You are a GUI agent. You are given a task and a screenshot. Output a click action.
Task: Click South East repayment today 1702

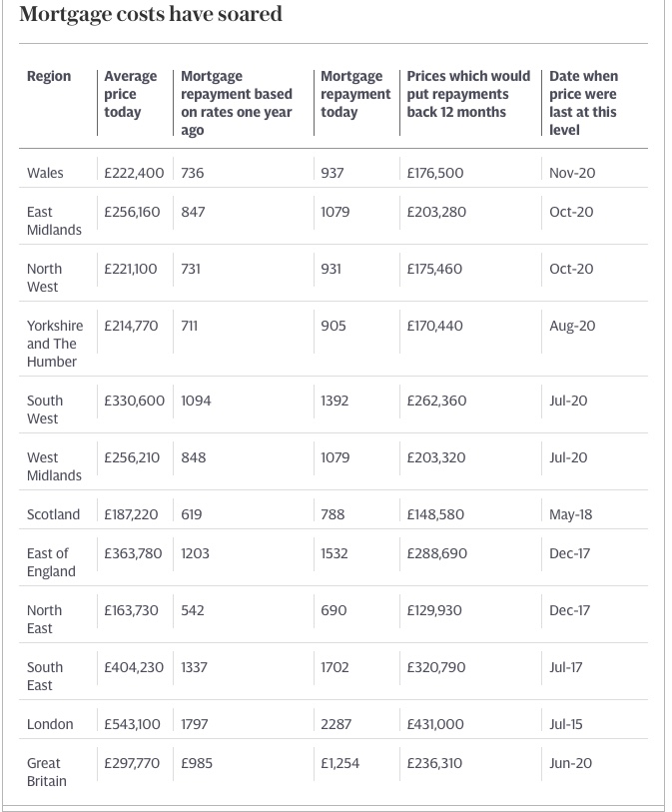point(335,667)
